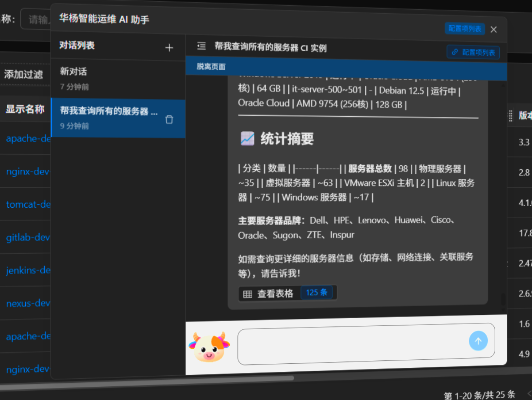
Task: Send message with blue arrow button
Action: [478, 341]
